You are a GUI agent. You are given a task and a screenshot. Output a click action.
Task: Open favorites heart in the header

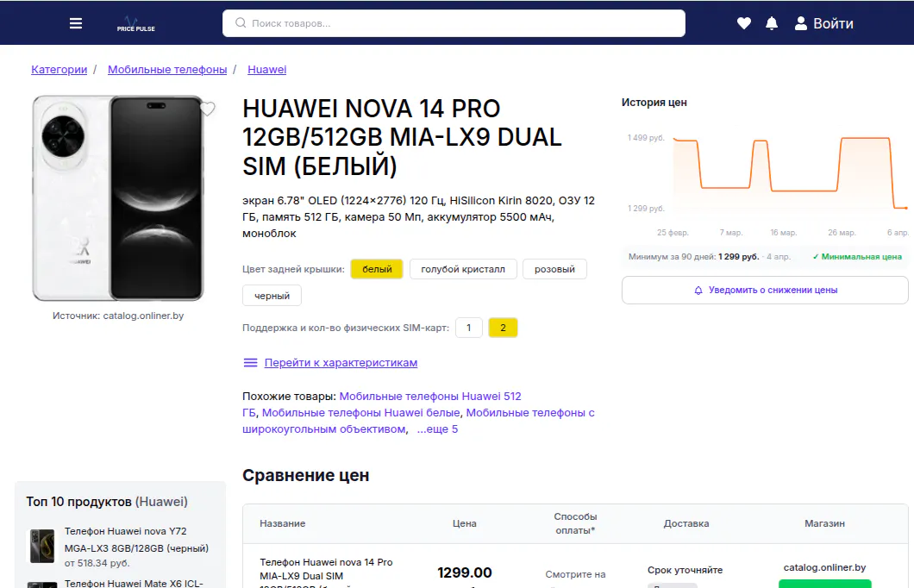(744, 23)
